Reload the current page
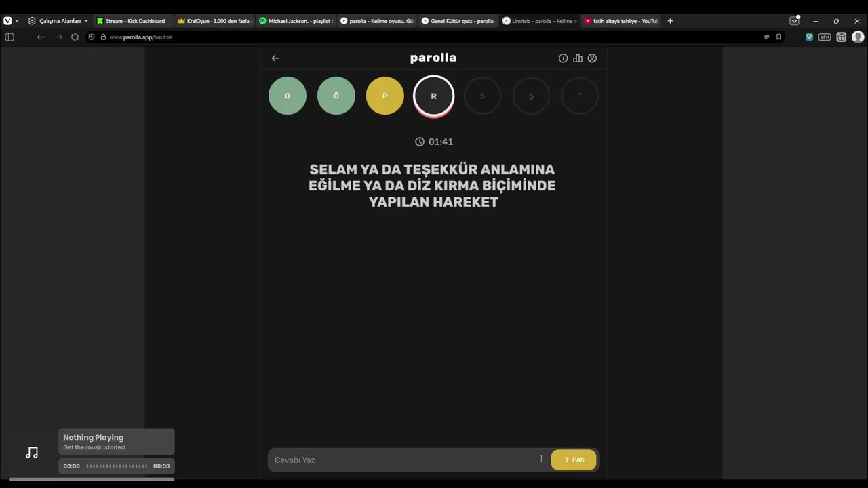868x488 pixels. tap(75, 37)
